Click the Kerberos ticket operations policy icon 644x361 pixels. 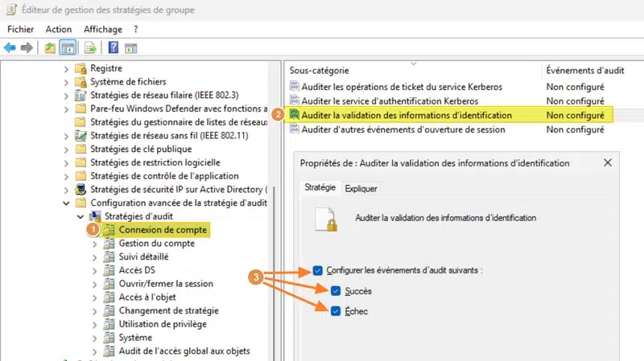click(x=294, y=87)
